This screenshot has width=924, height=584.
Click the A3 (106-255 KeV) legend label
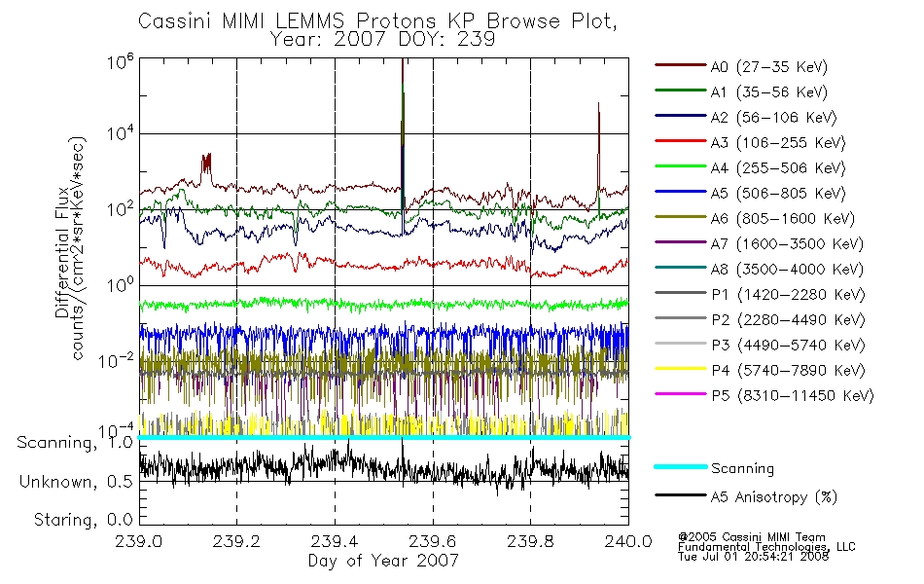point(778,143)
